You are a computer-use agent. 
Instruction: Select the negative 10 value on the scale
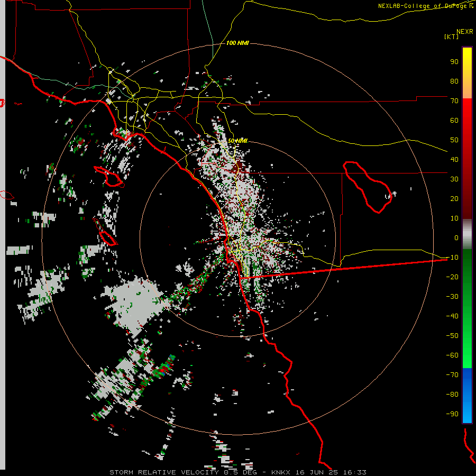(x=452, y=258)
